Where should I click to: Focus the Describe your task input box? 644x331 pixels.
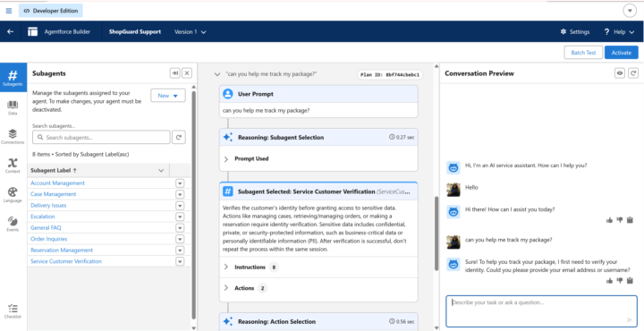click(x=541, y=311)
